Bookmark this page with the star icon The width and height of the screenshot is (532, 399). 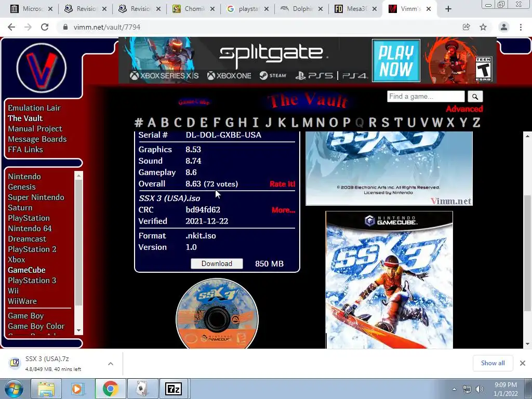click(483, 27)
